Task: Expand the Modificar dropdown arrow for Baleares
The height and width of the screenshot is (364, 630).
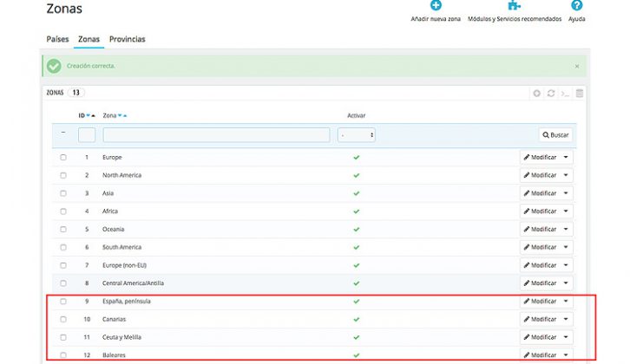Action: click(x=567, y=355)
